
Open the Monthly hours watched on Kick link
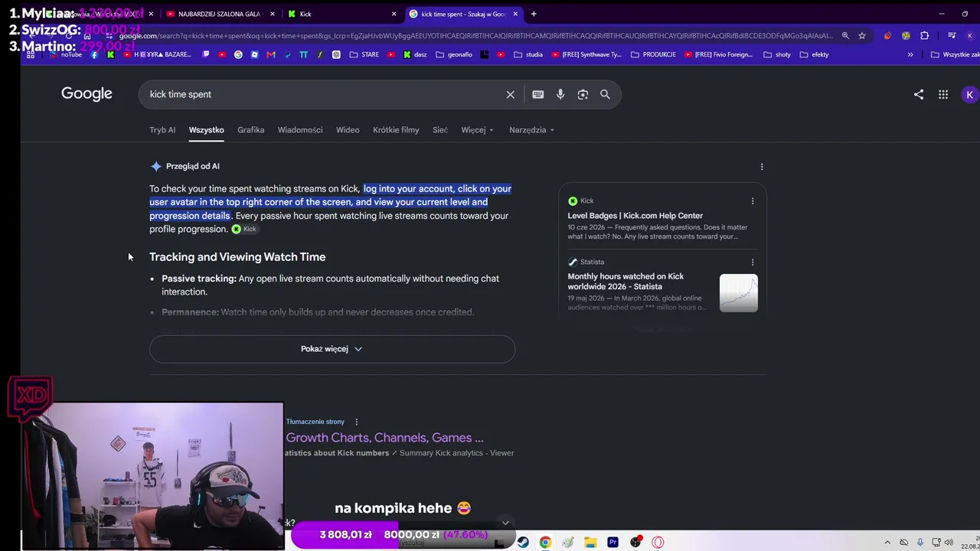[626, 282]
